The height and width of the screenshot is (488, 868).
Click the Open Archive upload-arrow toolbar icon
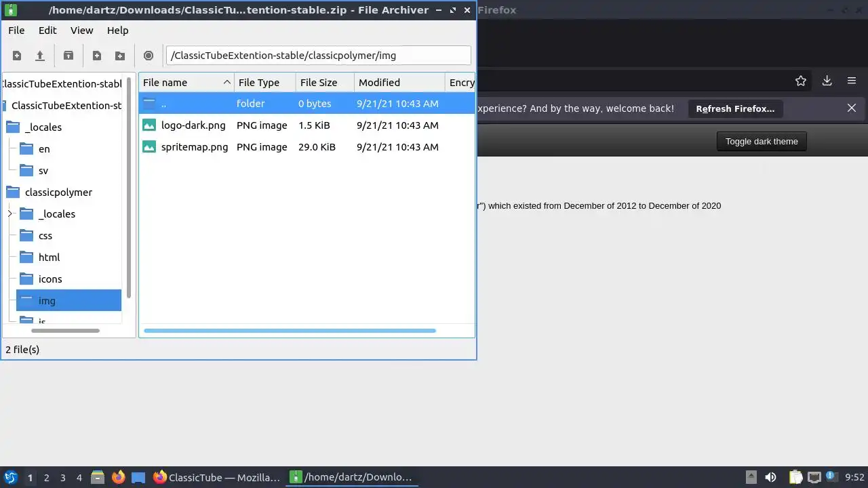[40, 56]
